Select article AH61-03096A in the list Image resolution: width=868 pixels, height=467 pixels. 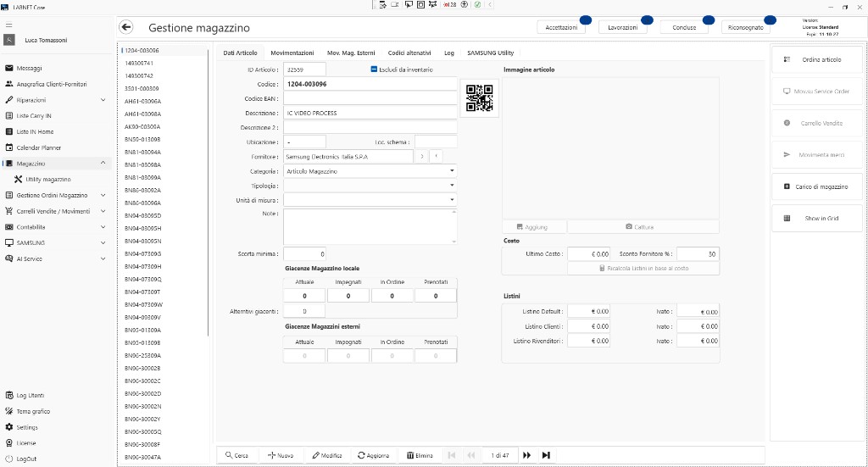tap(142, 101)
